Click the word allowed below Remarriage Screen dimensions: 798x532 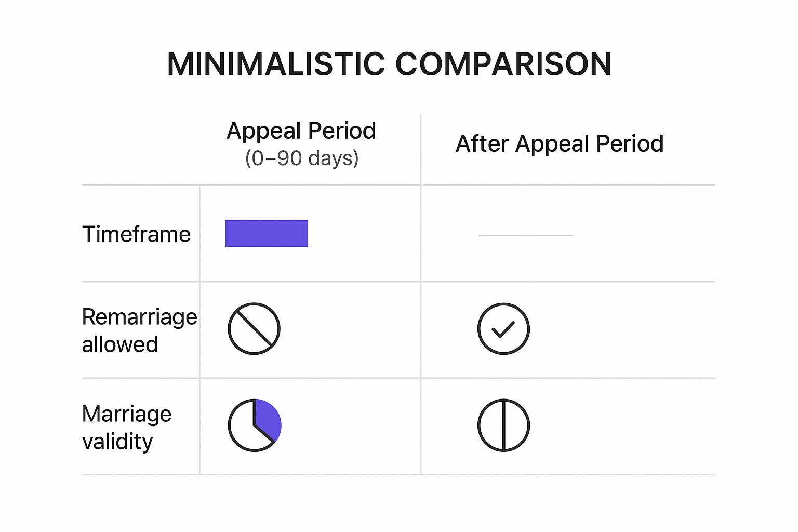coord(120,344)
